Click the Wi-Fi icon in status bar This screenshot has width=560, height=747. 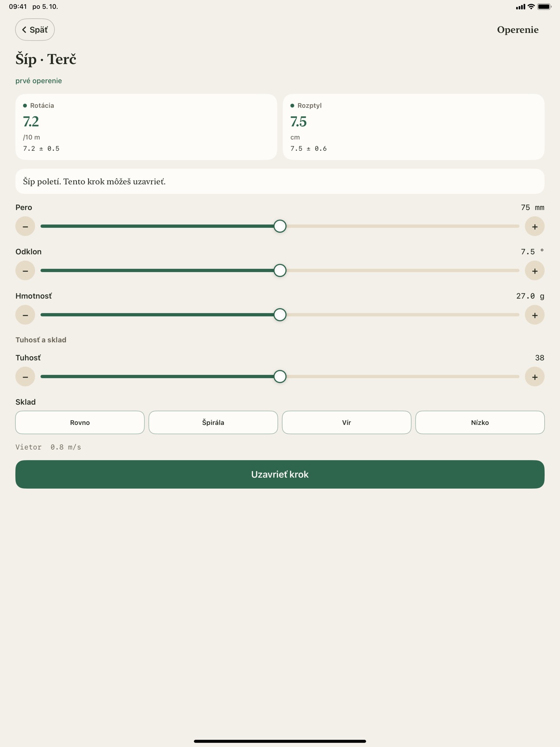[x=531, y=7]
